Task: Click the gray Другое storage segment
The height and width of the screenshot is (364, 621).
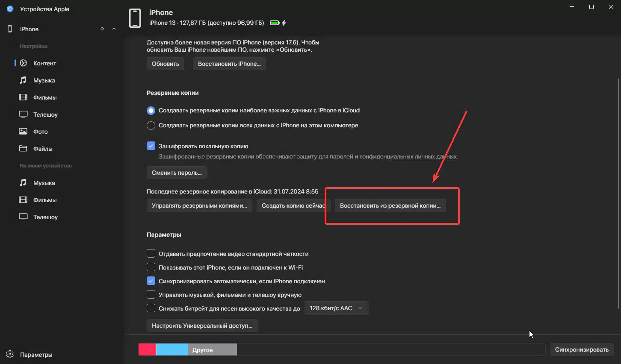Action: (213, 349)
